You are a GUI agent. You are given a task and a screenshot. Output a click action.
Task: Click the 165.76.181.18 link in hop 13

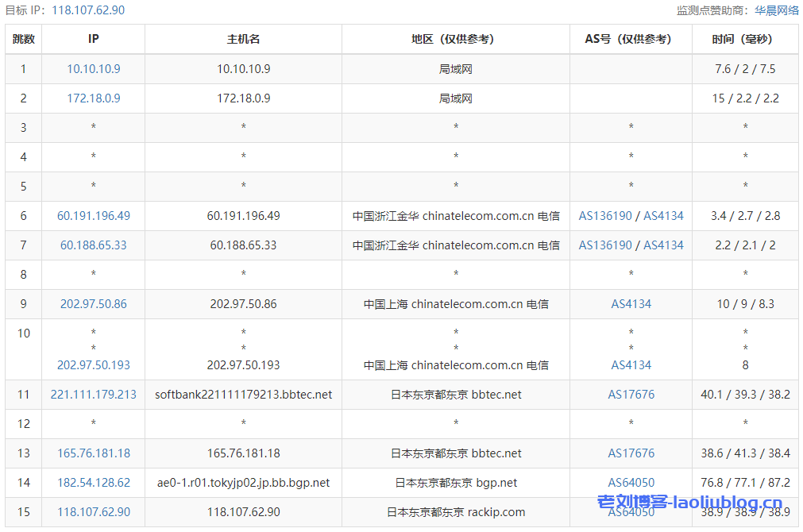(x=93, y=453)
